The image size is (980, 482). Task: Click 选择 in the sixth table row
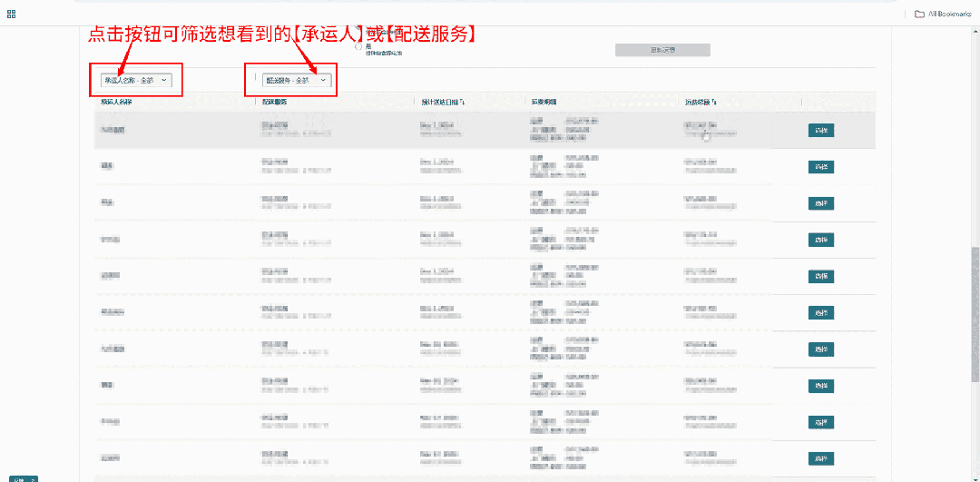point(820,313)
